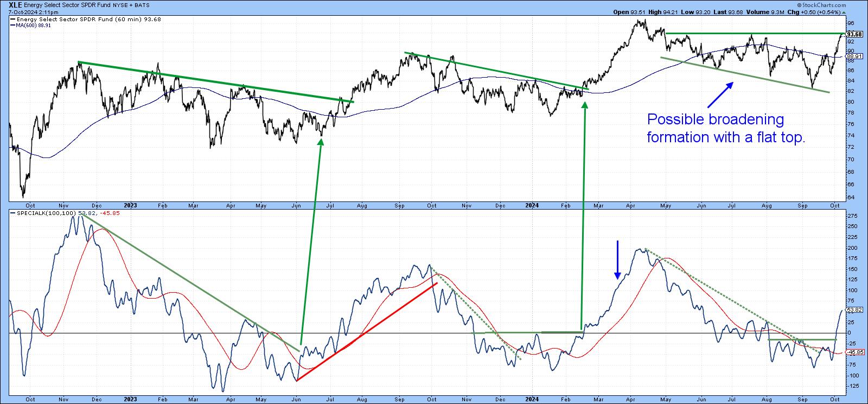The image size is (868, 404).
Task: Click the boxed 53.82 tag on indicator axis
Action: (854, 310)
